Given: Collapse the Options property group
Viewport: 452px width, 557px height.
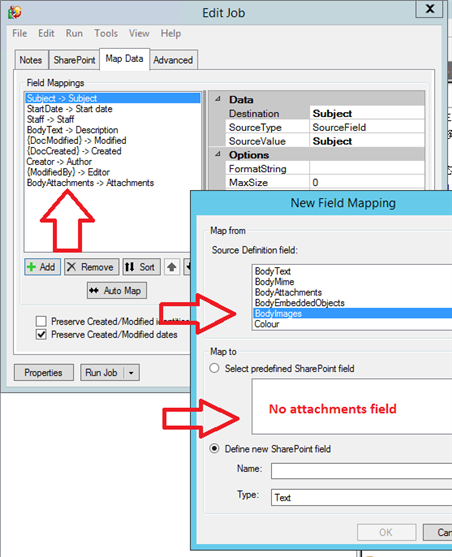Looking at the screenshot, I should pos(217,155).
